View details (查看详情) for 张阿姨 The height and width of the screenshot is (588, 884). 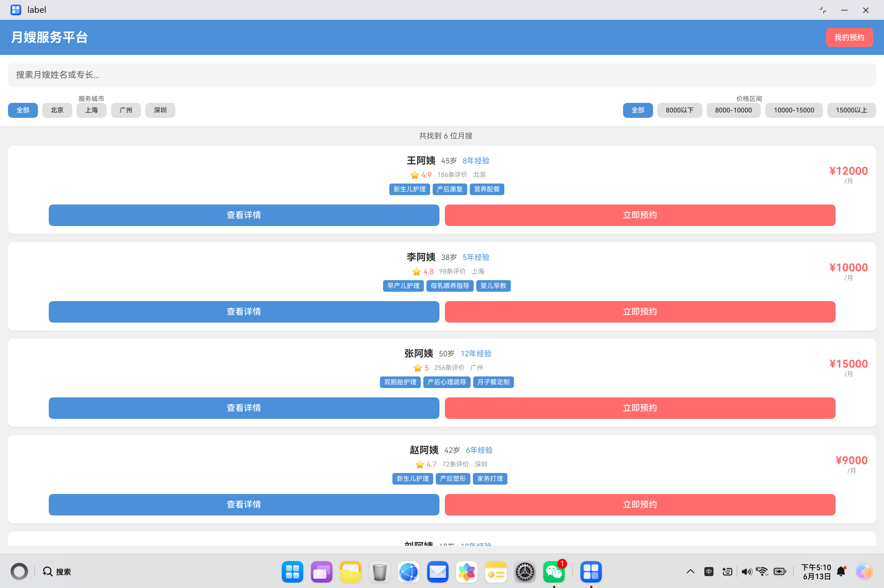pyautogui.click(x=244, y=408)
